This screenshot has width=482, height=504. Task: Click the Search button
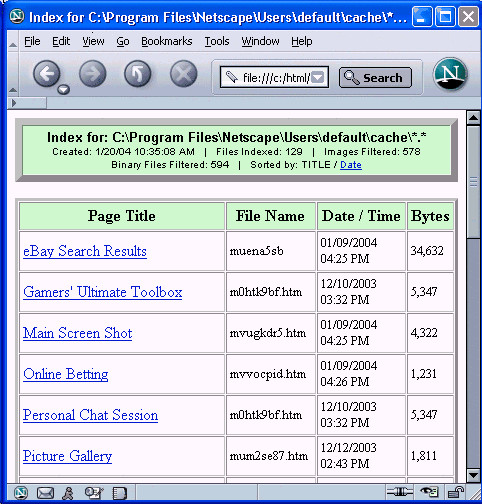tap(375, 78)
